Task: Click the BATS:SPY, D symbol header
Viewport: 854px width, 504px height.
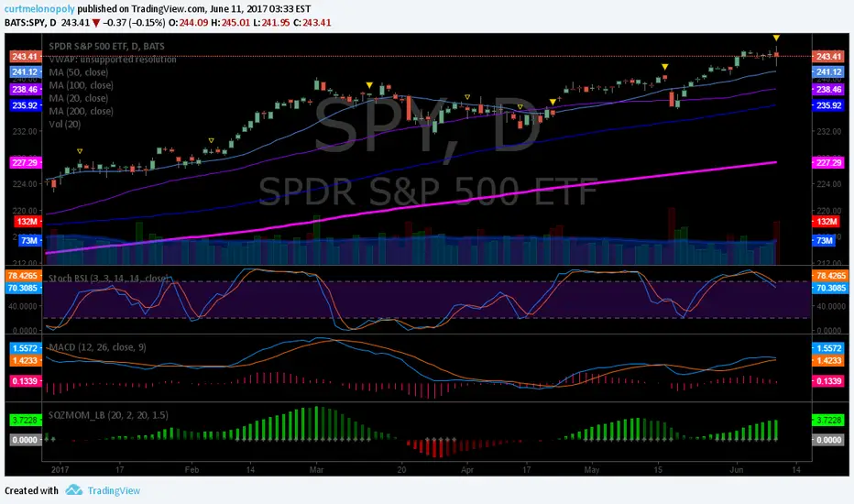Action: 30,22
